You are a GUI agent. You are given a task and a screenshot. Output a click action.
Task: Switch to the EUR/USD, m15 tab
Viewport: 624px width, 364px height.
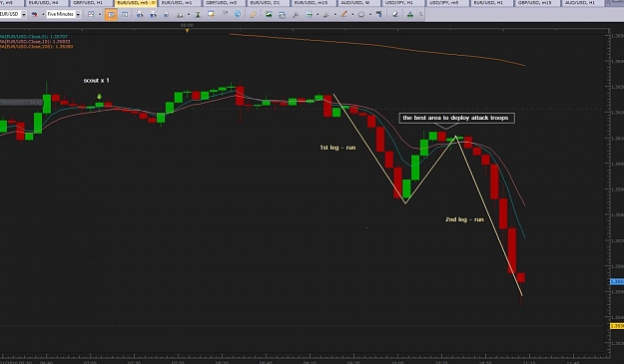[x=313, y=3]
